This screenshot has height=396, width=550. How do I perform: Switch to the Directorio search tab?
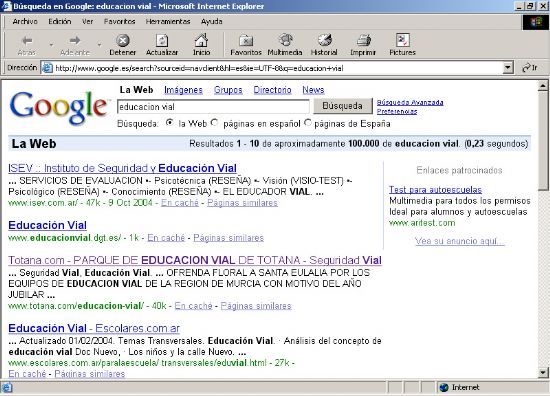tap(272, 90)
